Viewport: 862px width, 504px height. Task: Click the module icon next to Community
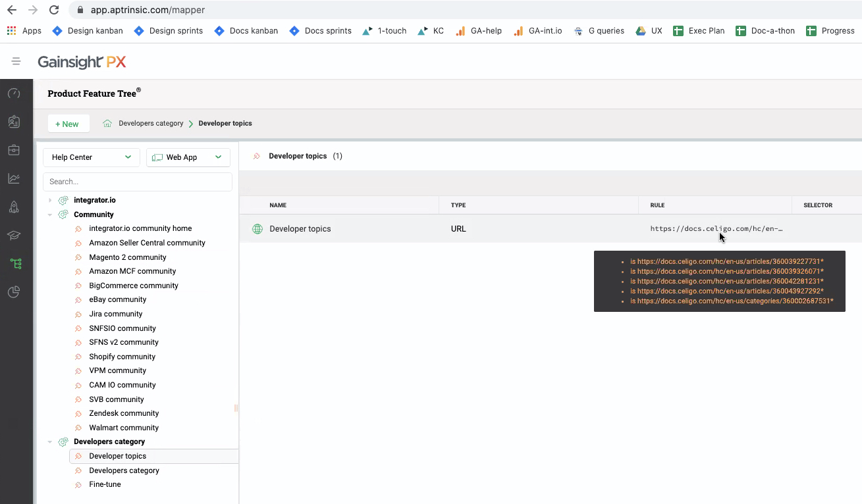(63, 214)
